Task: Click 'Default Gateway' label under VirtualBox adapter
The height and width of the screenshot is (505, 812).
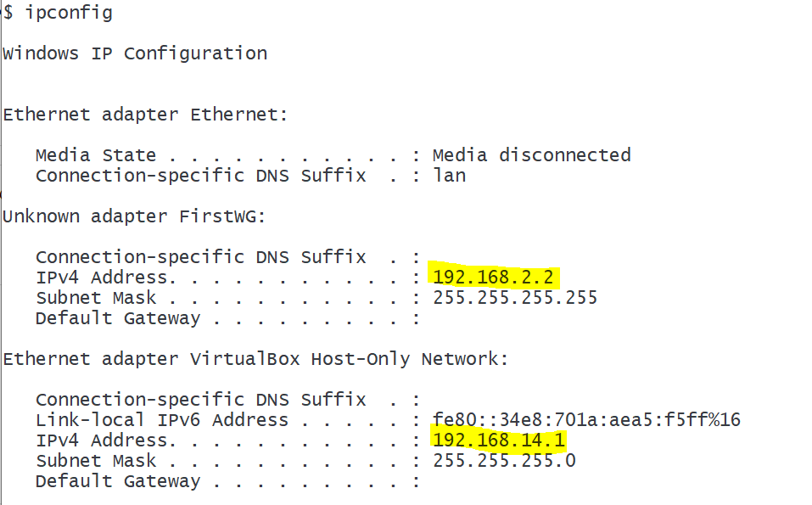Action: (x=118, y=481)
